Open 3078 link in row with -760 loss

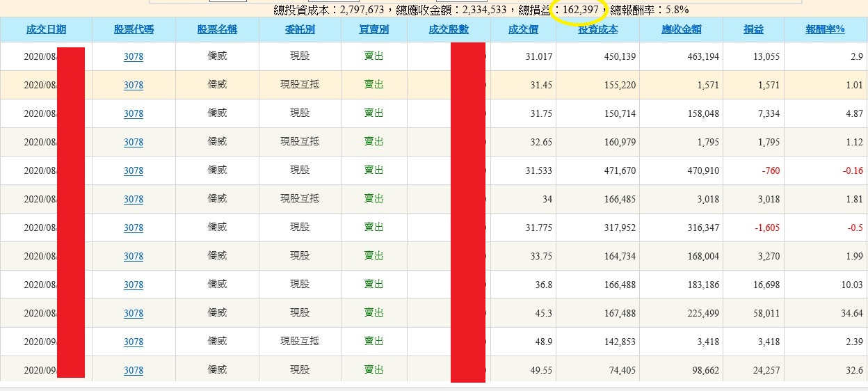(x=134, y=171)
